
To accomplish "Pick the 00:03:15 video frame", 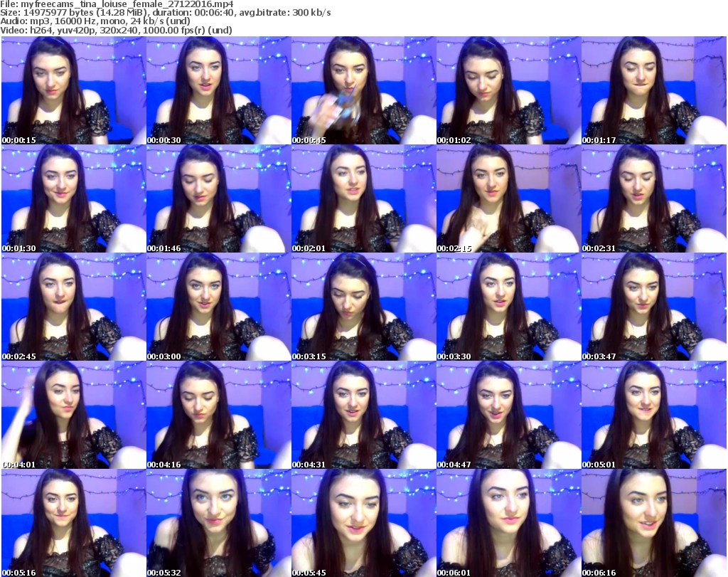I will [x=363, y=307].
